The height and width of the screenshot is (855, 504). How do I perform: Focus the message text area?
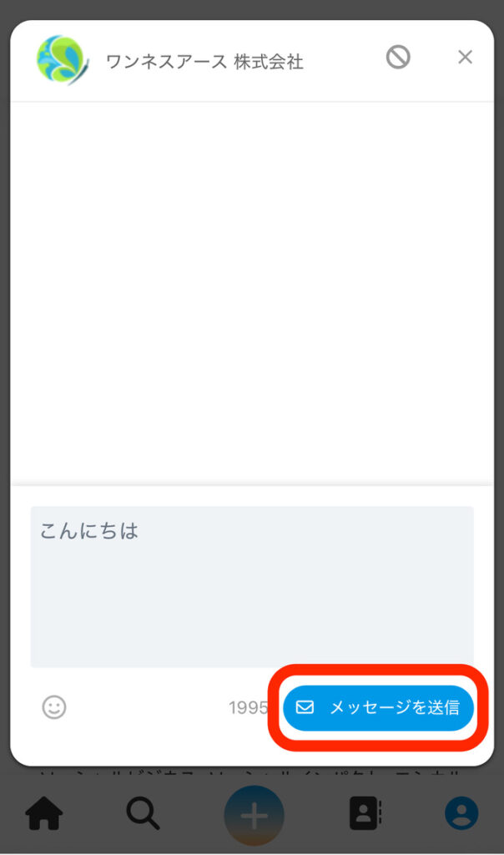[x=252, y=587]
